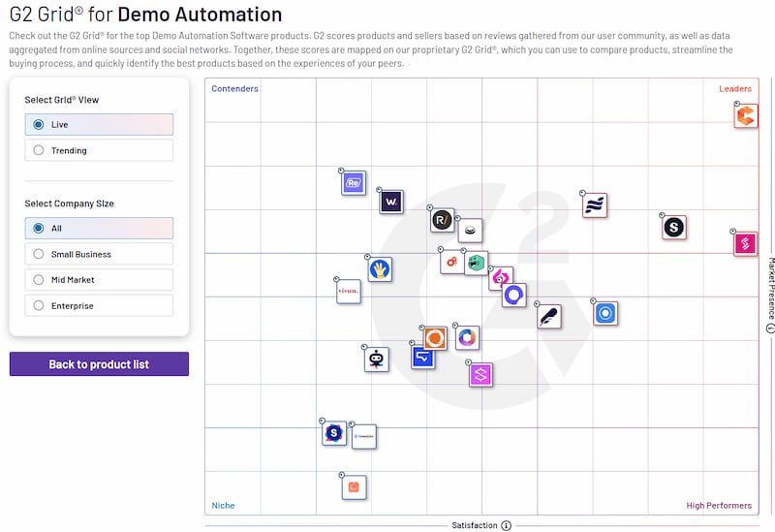775x532 pixels.
Task: Click the Back to product list button
Action: pyautogui.click(x=99, y=364)
